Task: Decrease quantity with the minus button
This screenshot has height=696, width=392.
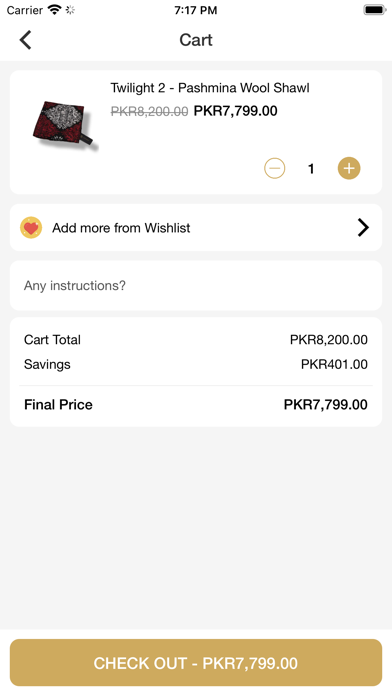Action: click(x=275, y=168)
